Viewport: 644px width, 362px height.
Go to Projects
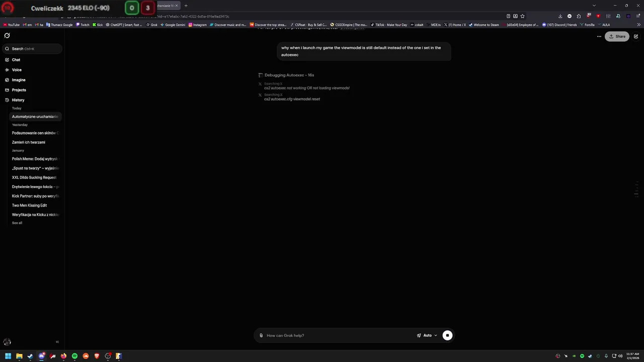[x=19, y=90]
